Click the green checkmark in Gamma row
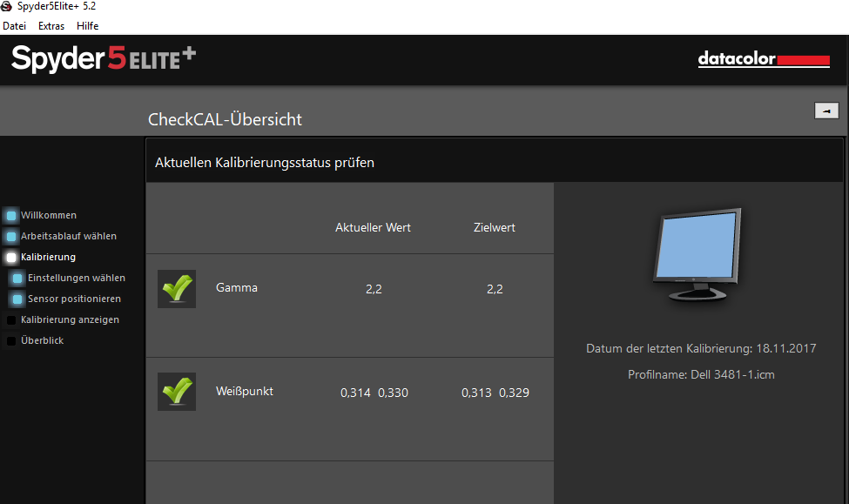849x504 pixels. (177, 288)
